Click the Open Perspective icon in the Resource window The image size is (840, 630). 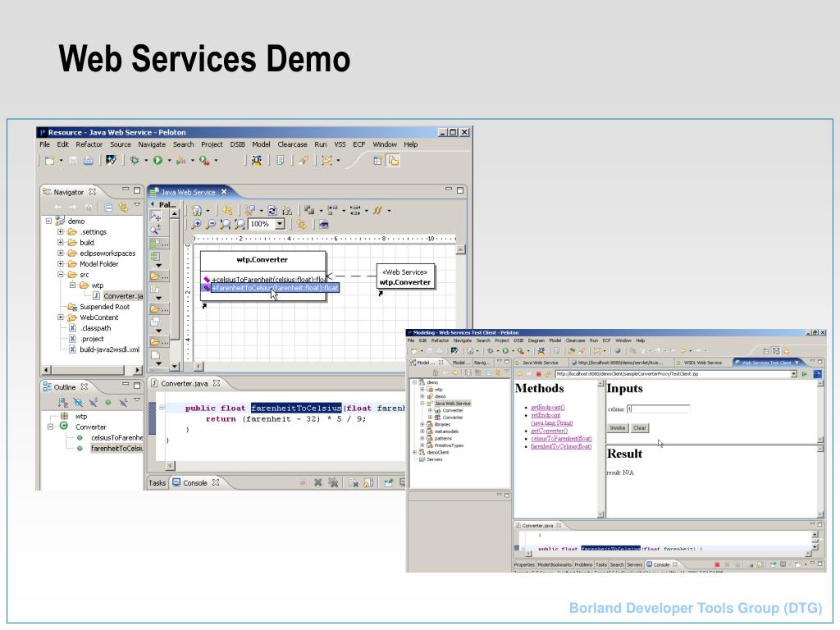pos(377,160)
